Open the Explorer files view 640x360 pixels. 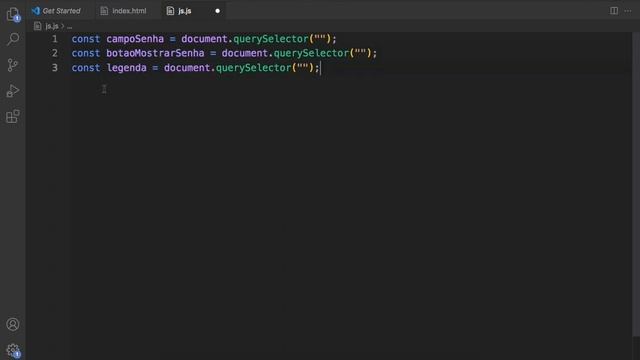[x=13, y=14]
